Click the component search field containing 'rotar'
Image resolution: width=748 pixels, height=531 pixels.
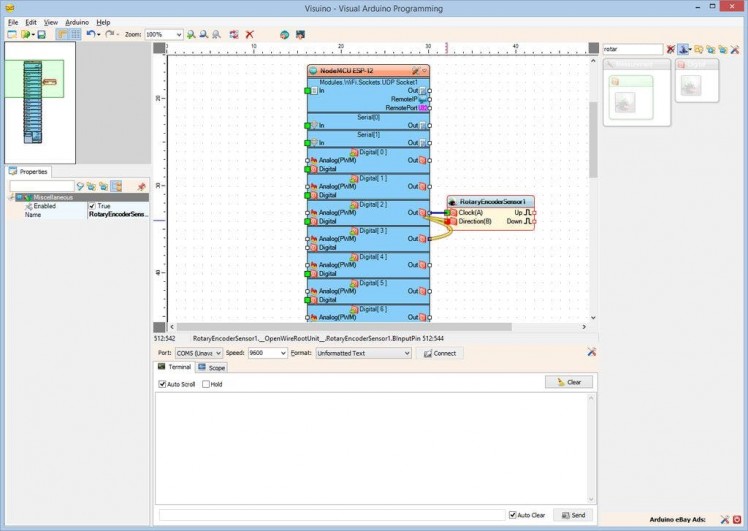(632, 49)
